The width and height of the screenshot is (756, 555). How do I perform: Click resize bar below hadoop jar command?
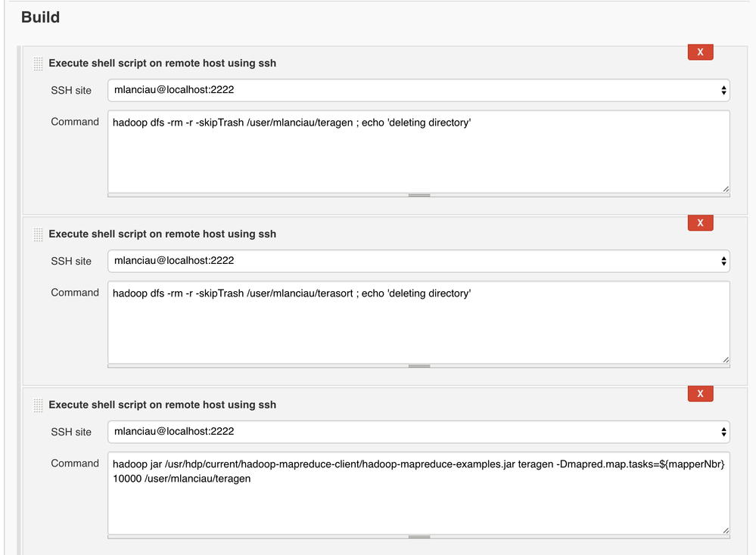[418, 537]
